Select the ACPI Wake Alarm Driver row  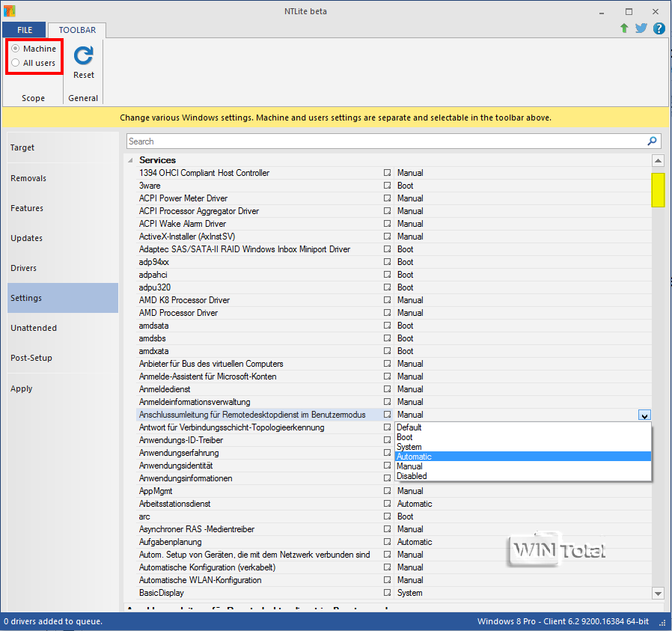pos(394,224)
